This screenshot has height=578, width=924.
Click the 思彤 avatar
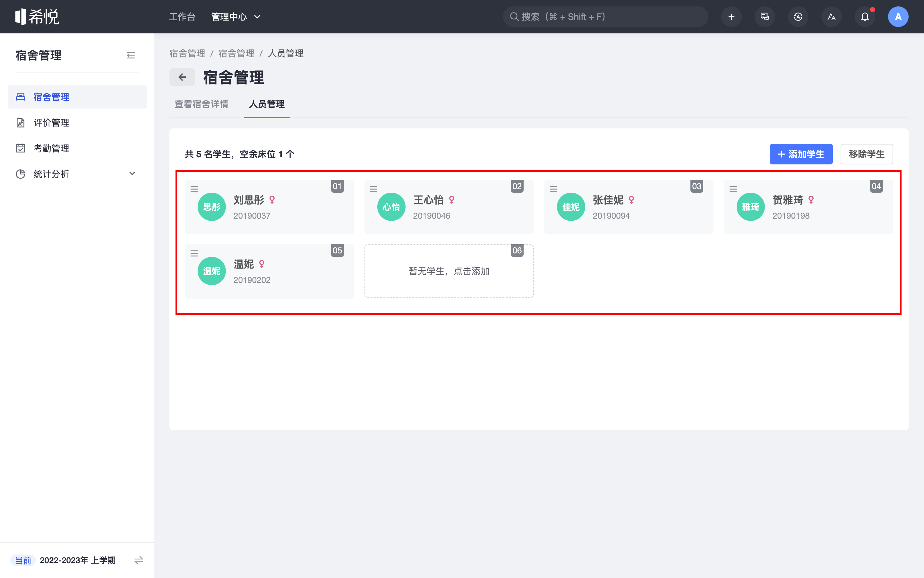[212, 207]
